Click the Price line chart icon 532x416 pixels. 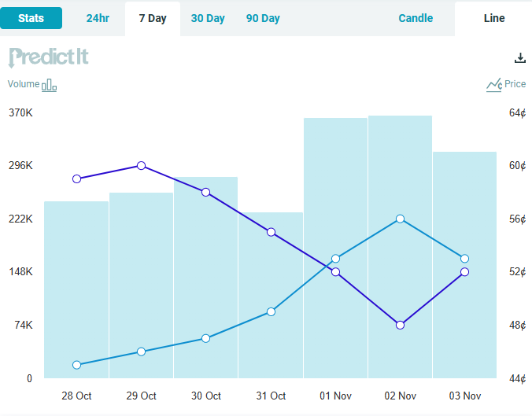493,85
